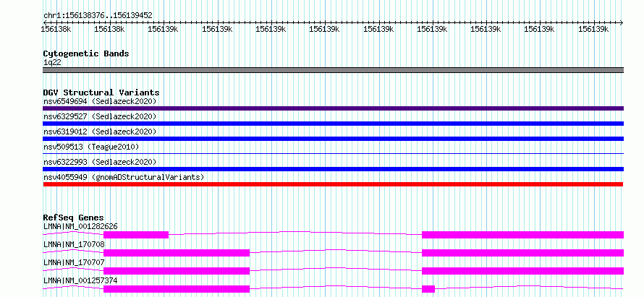Open the RefSeq Genes track title

pos(74,218)
